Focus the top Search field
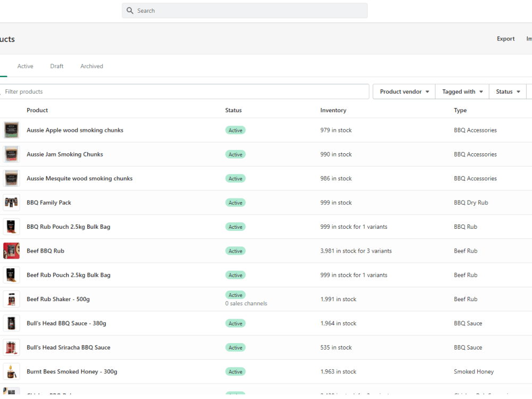Image resolution: width=532 pixels, height=399 pixels. click(x=245, y=11)
